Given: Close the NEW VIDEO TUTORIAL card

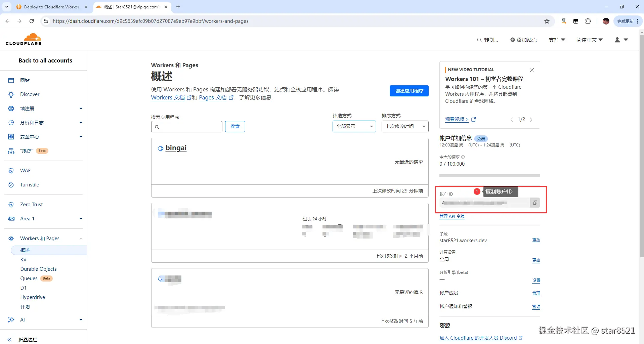Looking at the screenshot, I should [532, 70].
